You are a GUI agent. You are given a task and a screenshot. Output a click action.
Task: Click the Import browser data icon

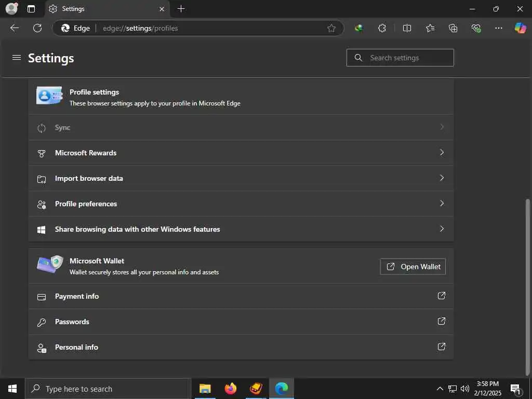click(x=42, y=179)
